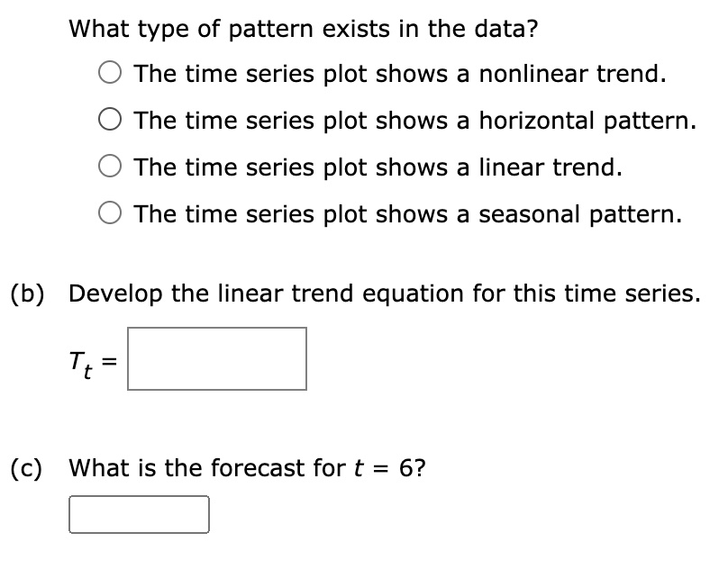The height and width of the screenshot is (569, 728).
Task: Click the 't = 6' text in part (c)
Action: pos(381,468)
